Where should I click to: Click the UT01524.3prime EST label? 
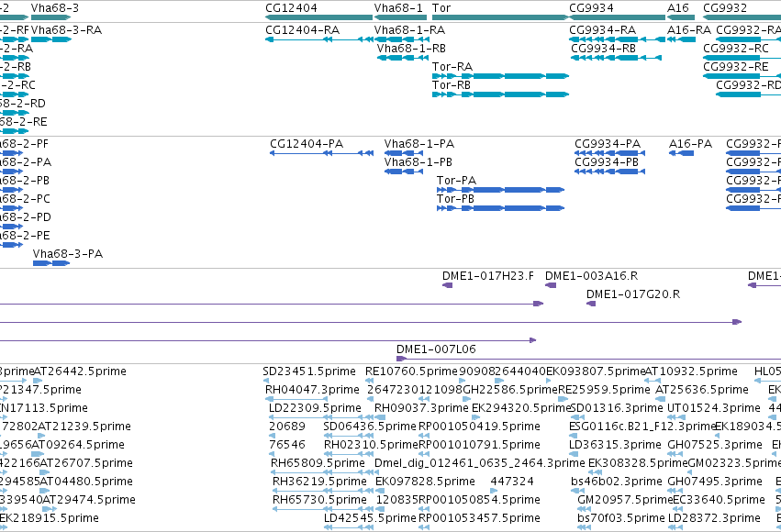point(714,408)
